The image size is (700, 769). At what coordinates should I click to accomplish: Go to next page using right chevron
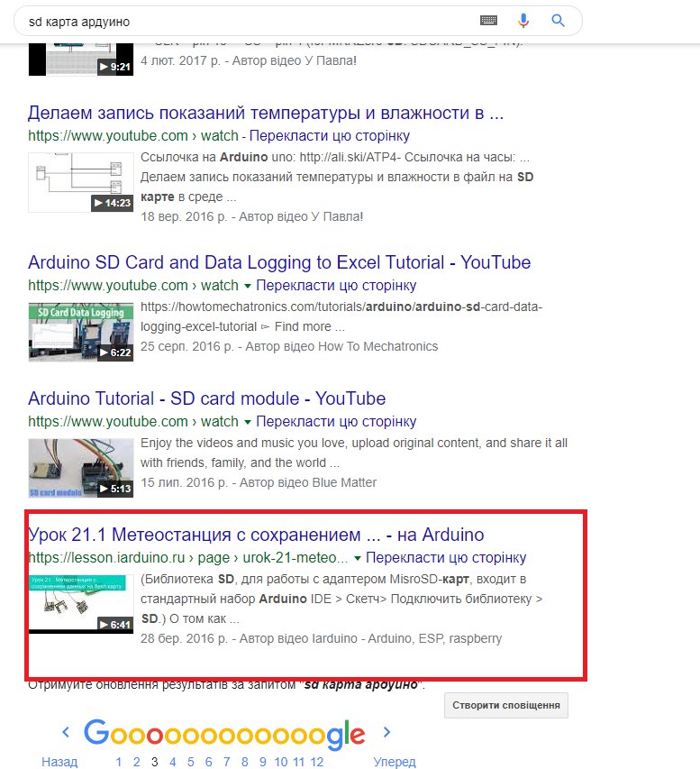click(x=386, y=732)
